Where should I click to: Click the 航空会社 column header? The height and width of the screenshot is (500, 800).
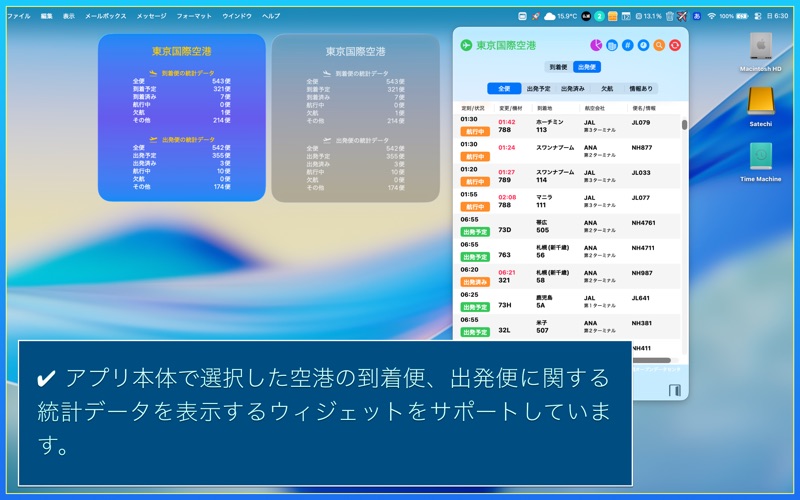point(594,108)
